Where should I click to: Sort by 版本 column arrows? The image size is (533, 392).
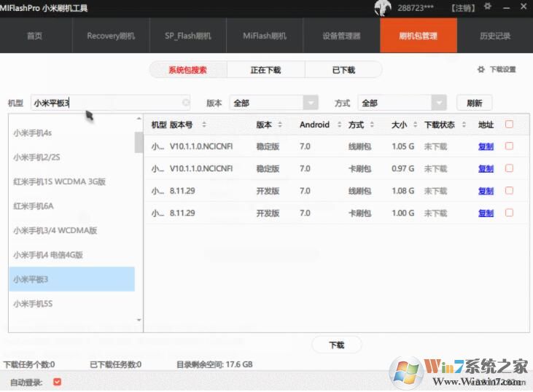(x=280, y=125)
